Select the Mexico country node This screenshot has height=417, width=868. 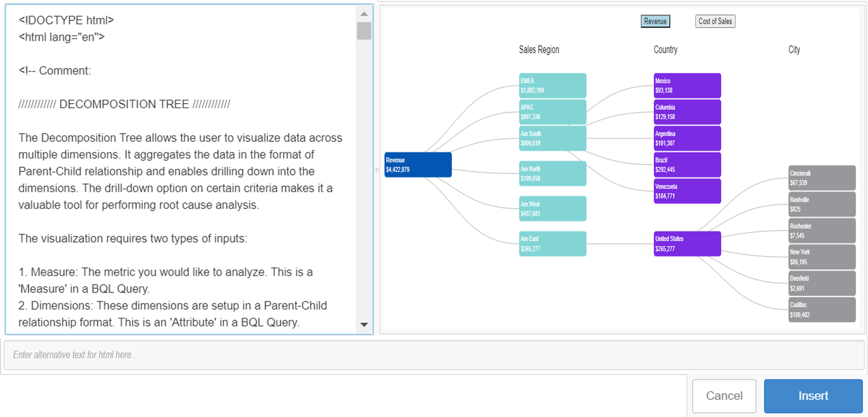(687, 85)
